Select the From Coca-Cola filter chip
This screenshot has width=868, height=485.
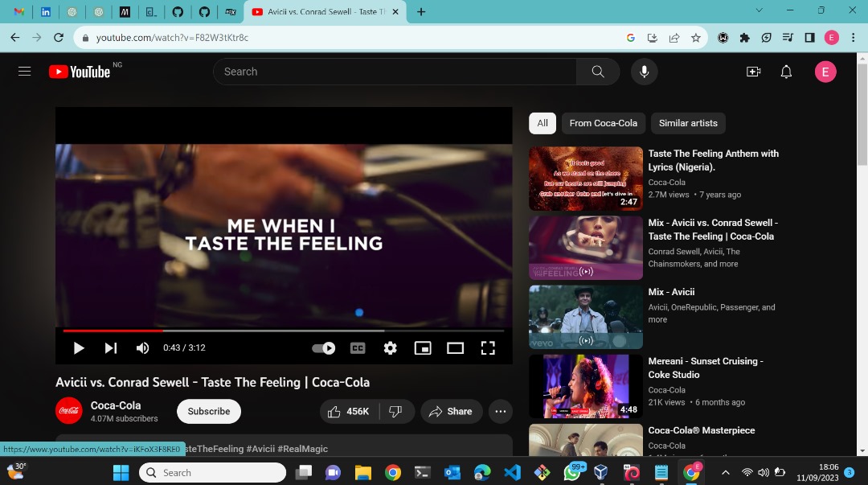point(604,123)
